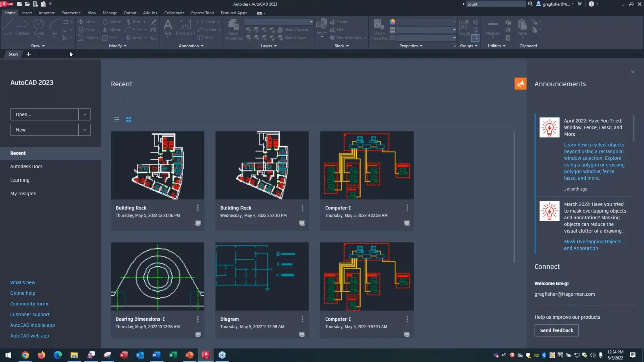Click the Help question mark icon
The width and height of the screenshot is (644, 362).
coord(591,4)
